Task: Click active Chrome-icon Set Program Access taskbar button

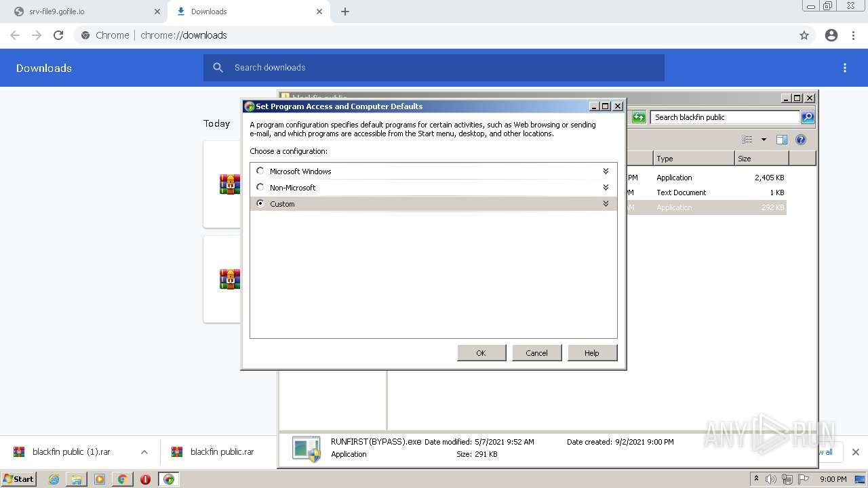Action: [168, 479]
